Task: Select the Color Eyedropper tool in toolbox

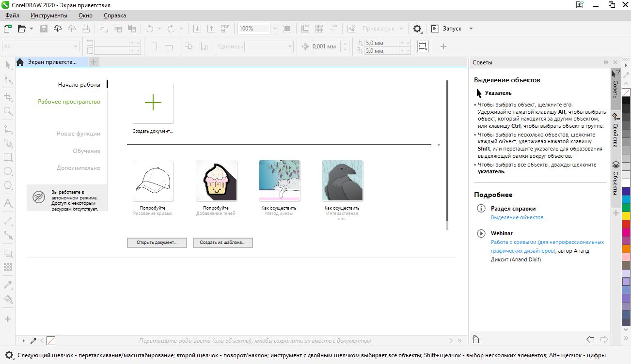Action: (8, 284)
